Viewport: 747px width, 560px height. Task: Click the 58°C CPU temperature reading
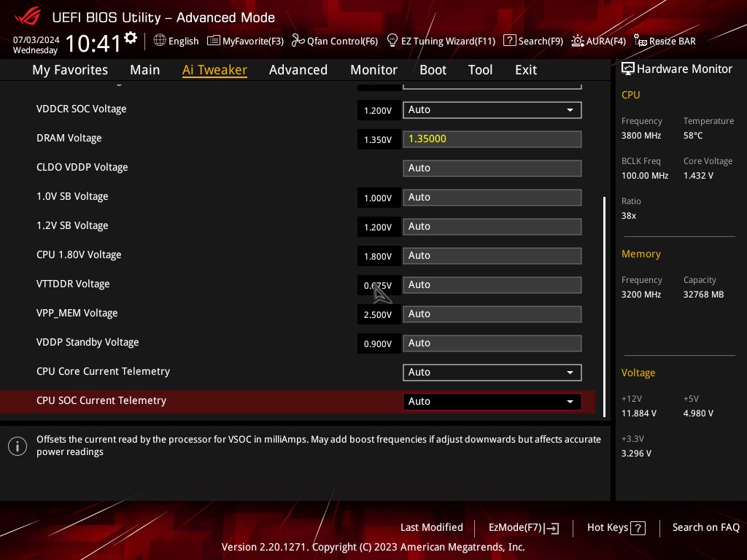click(x=693, y=136)
